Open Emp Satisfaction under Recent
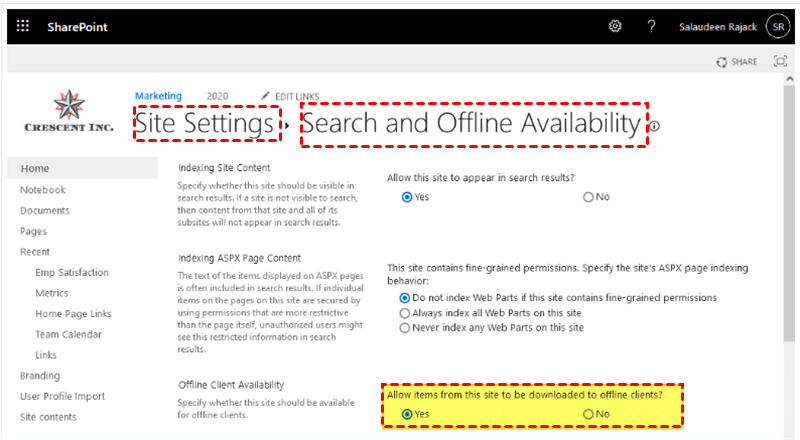This screenshot has width=800, height=440. 72,273
